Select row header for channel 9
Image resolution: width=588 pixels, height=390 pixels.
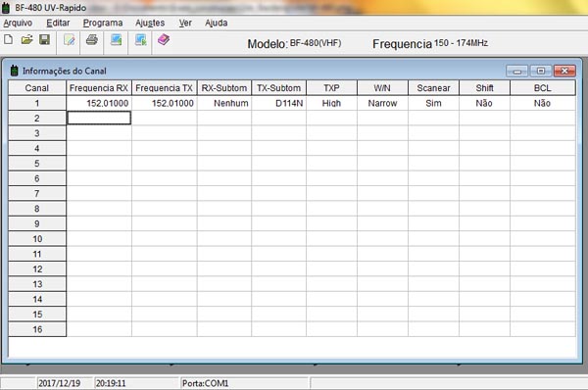(37, 223)
